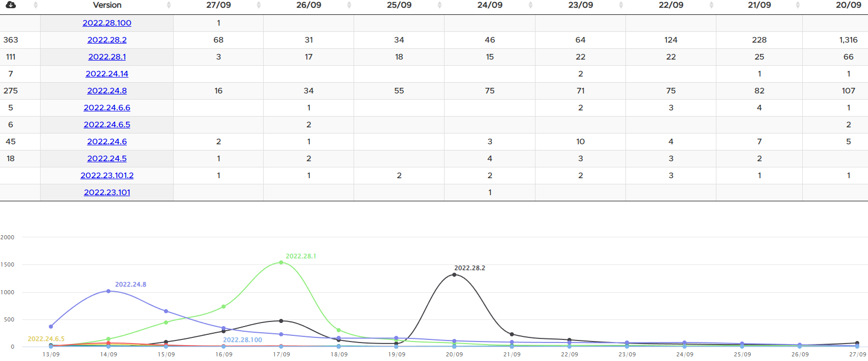Sort using the 25/09 column arrows

click(439, 5)
